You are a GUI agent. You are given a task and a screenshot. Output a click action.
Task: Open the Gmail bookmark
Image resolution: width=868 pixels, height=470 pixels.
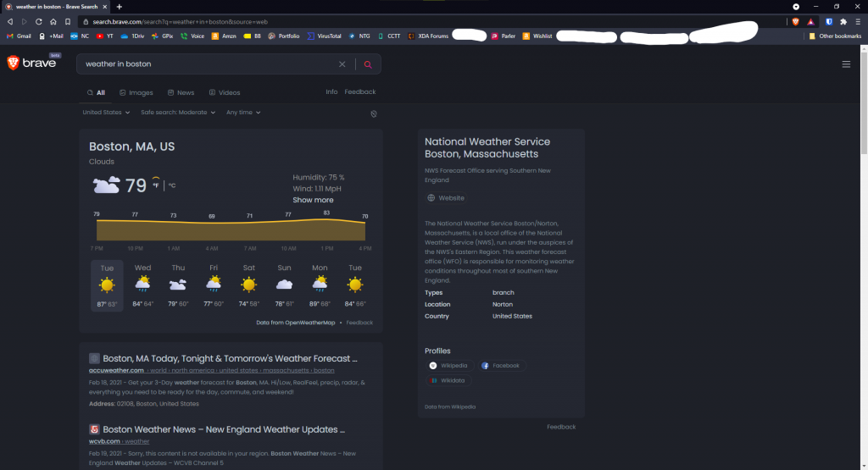19,36
